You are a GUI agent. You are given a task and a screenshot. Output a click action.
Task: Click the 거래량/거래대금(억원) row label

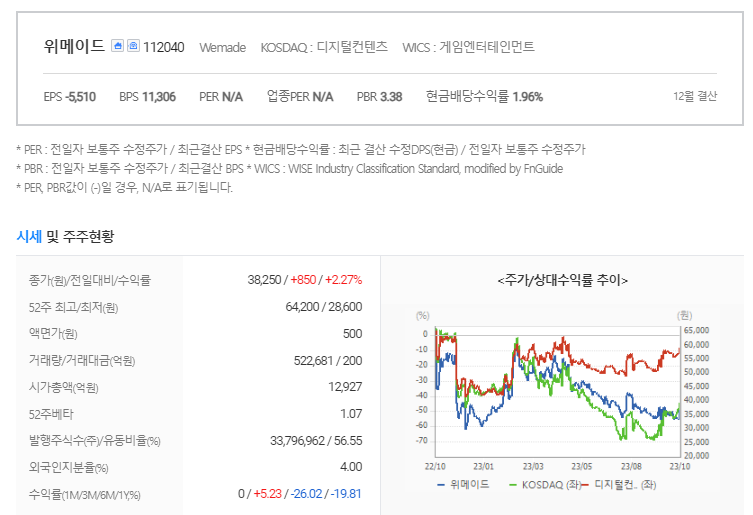pos(82,361)
